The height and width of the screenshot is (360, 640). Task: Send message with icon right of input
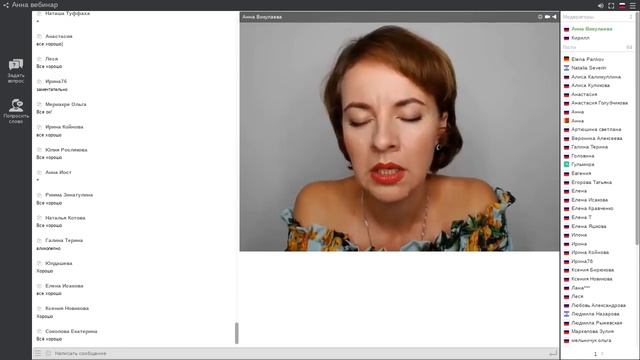(x=553, y=353)
